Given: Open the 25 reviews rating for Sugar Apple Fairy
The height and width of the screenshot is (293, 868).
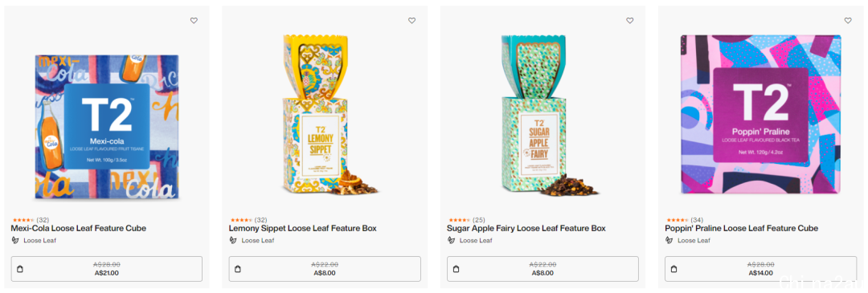Looking at the screenshot, I should point(466,220).
